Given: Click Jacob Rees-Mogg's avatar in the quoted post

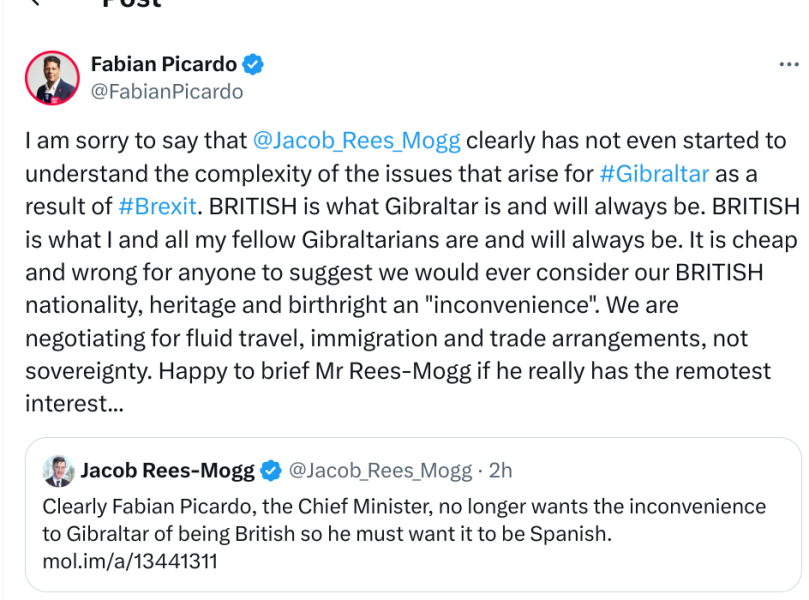Looking at the screenshot, I should [x=59, y=470].
